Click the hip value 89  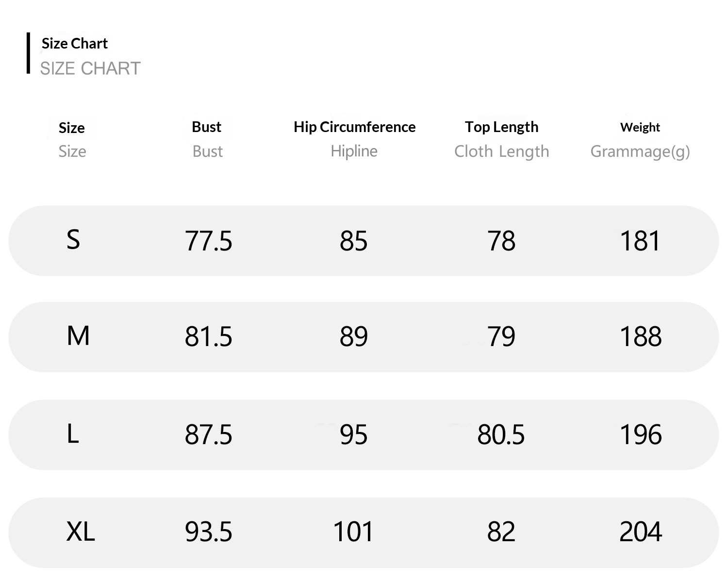coord(353,337)
